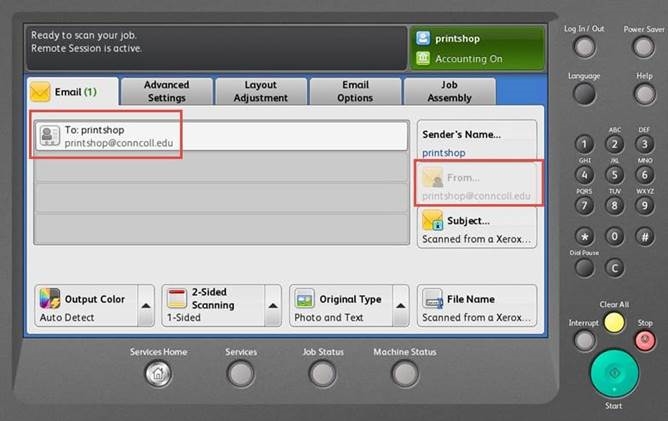
Task: Open Original Type setting
Action: tap(341, 306)
